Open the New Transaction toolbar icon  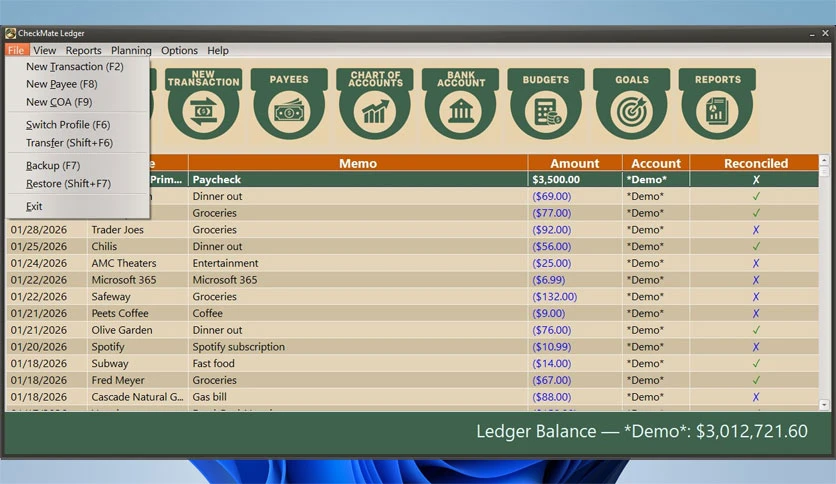tap(203, 104)
